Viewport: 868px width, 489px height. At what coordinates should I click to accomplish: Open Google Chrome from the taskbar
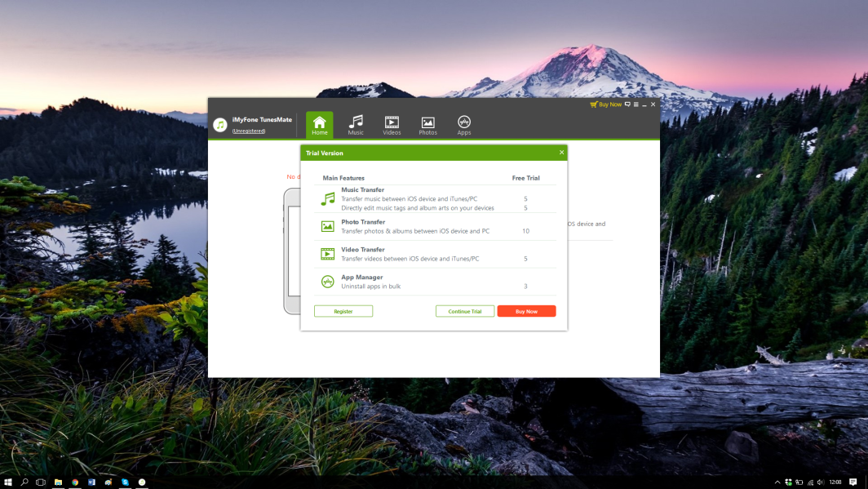[x=75, y=482]
